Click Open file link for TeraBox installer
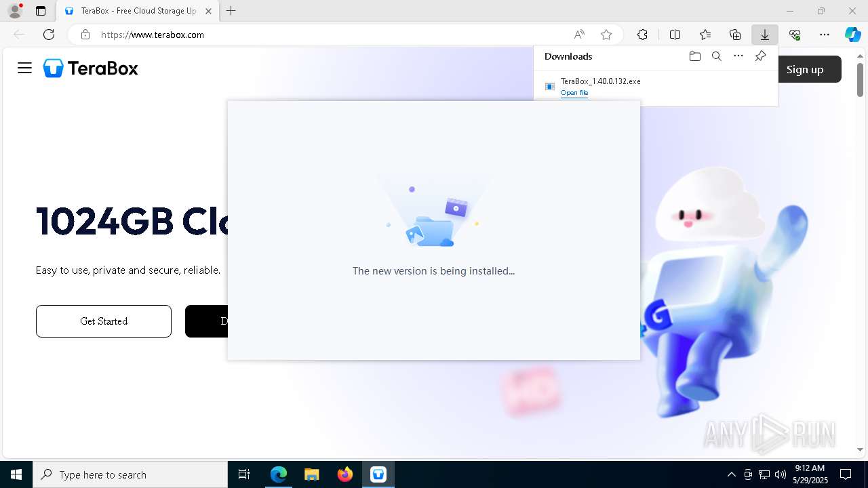 click(x=574, y=93)
